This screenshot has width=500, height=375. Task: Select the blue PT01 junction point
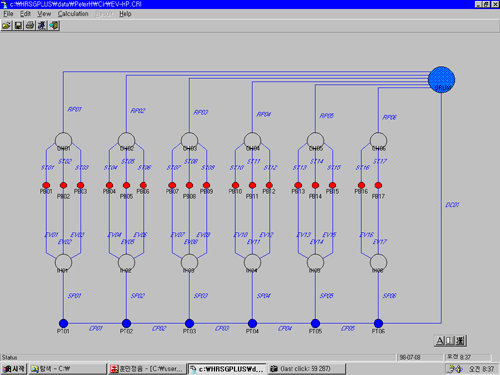coord(63,323)
